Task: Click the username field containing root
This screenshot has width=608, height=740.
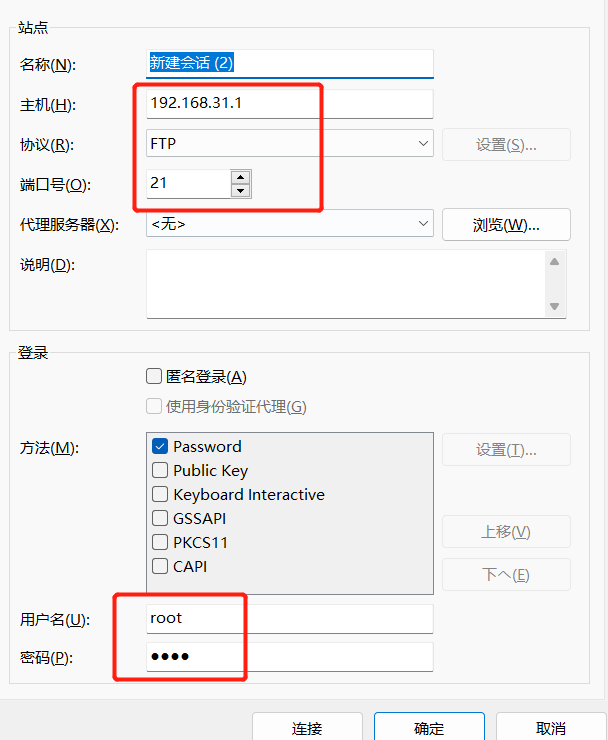Action: 289,618
